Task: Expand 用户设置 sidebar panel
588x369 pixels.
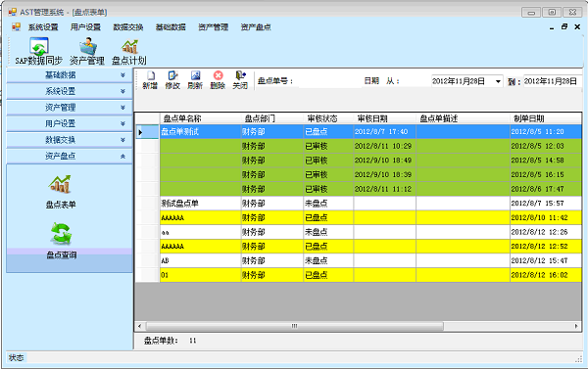Action: pyautogui.click(x=70, y=123)
